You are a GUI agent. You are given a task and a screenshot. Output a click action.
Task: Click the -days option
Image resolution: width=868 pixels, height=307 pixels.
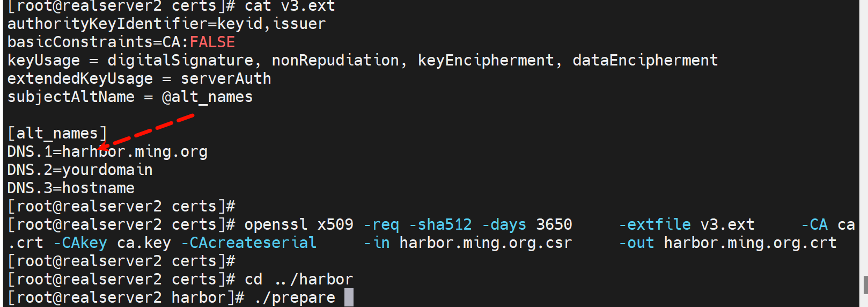504,224
